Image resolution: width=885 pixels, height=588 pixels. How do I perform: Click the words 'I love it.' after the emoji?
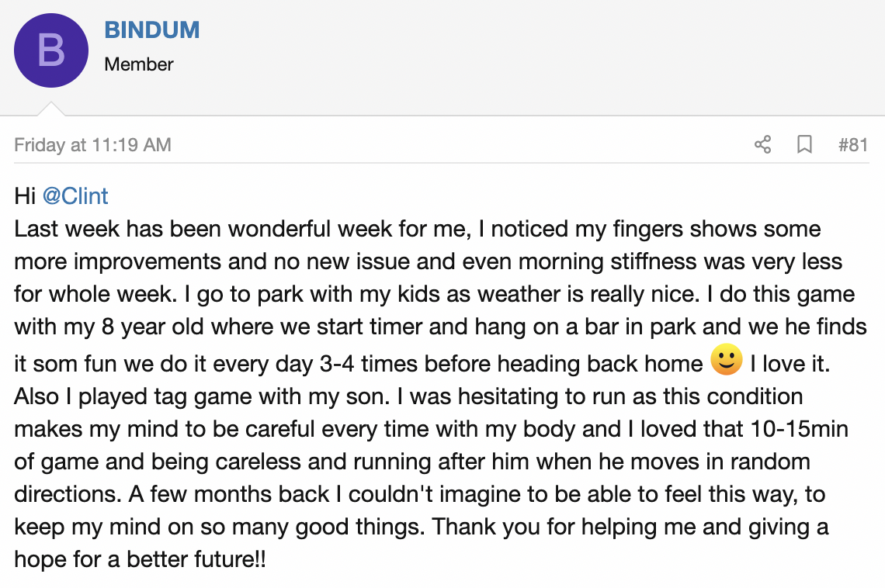(790, 364)
